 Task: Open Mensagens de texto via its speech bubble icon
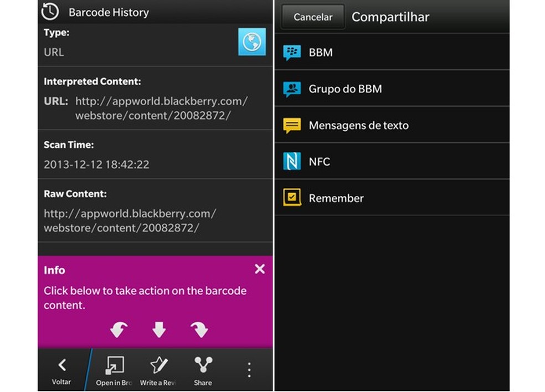pyautogui.click(x=291, y=125)
